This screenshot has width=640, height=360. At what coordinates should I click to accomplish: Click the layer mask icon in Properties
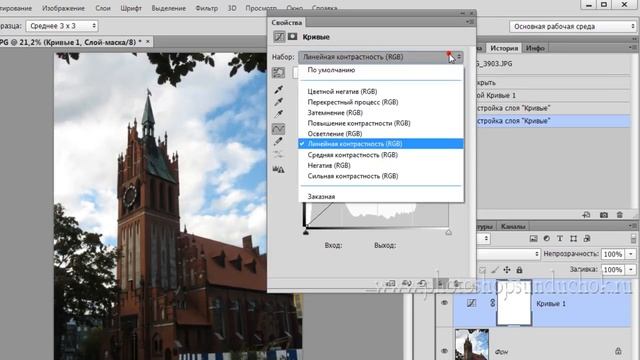coord(293,37)
